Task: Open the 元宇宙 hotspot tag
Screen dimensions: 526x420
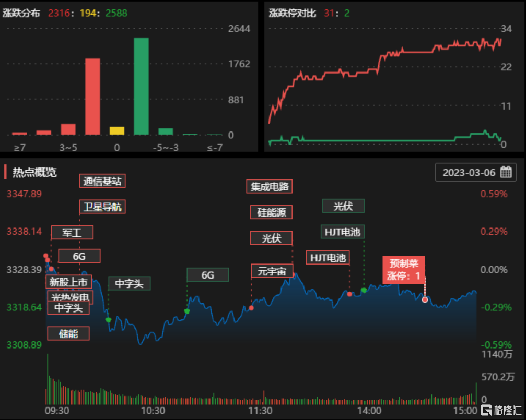Action: pos(272,271)
